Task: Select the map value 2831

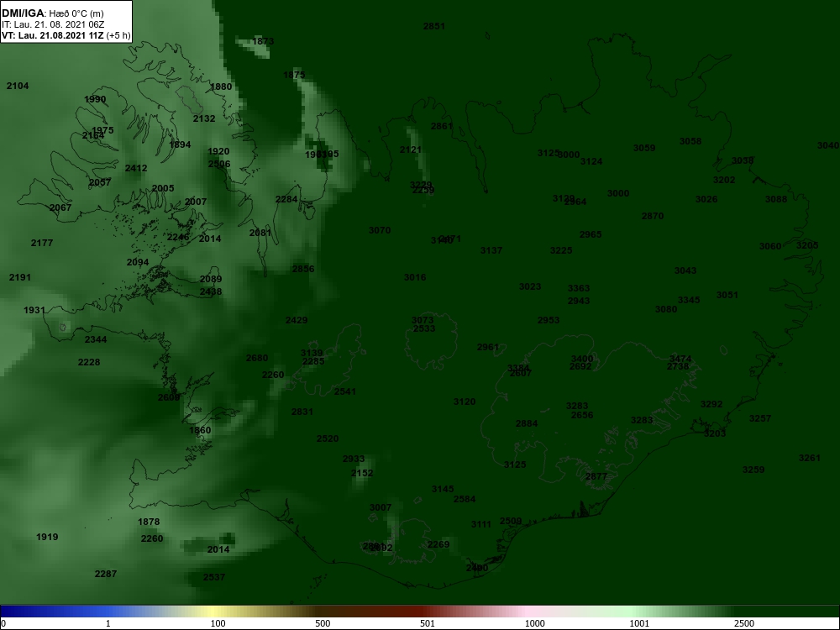Action: (302, 412)
